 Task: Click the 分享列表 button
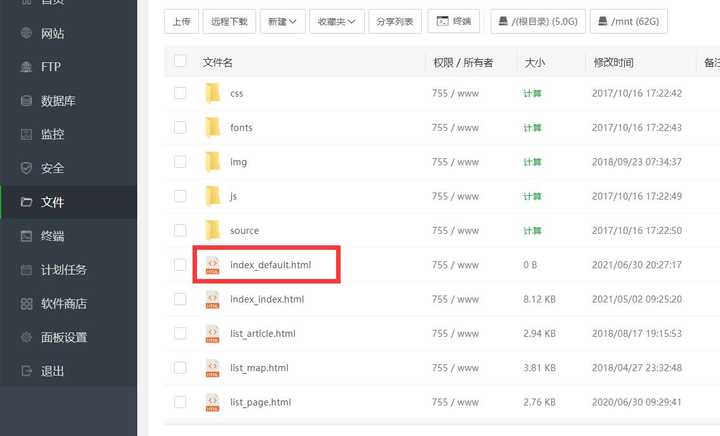point(395,22)
